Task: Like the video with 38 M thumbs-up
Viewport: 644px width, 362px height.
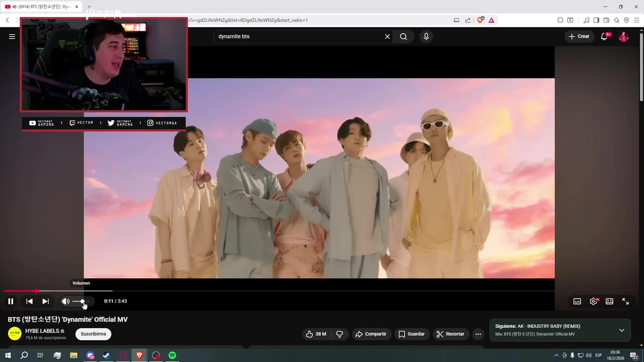Action: pos(316,334)
